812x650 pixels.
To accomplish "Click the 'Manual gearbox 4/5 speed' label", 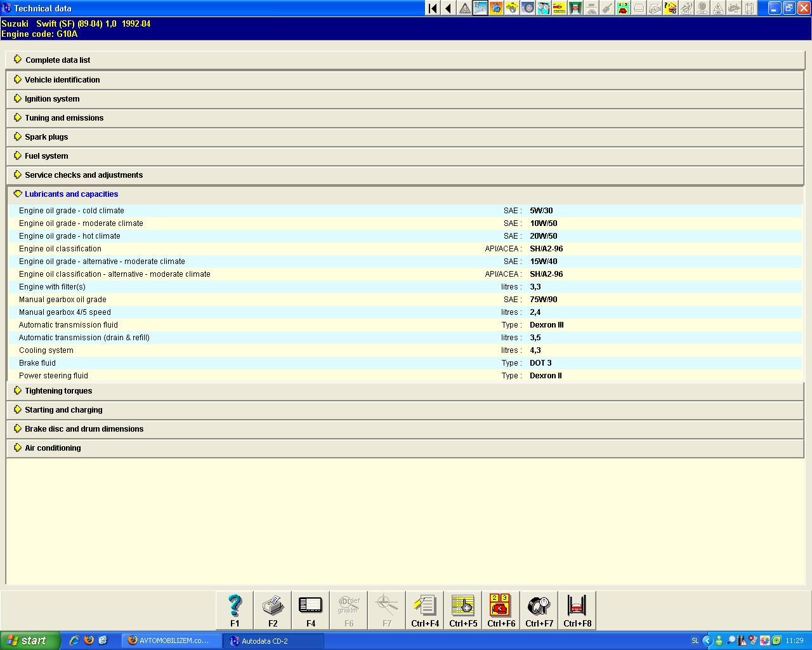I will (x=65, y=312).
